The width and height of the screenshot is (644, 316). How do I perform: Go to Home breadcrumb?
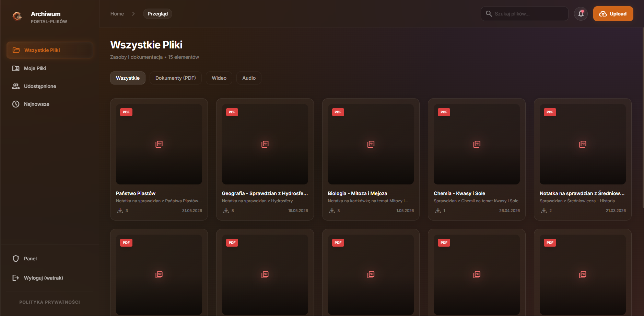point(117,14)
